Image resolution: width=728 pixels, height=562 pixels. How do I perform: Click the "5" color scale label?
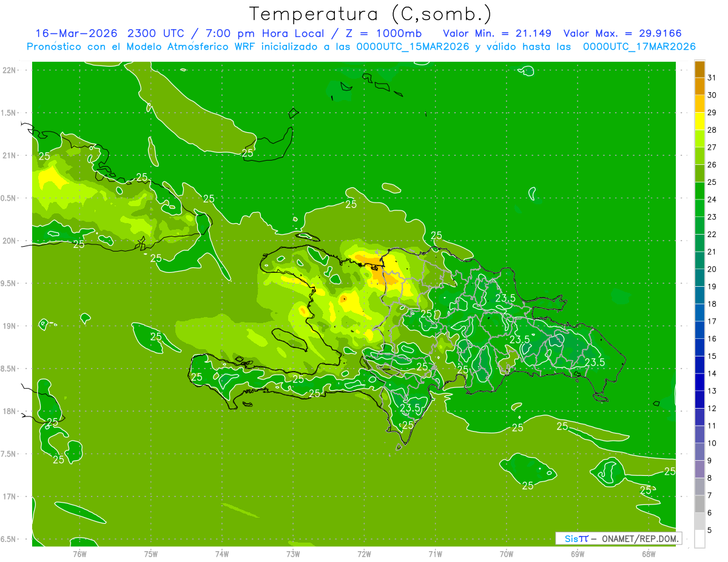point(710,530)
